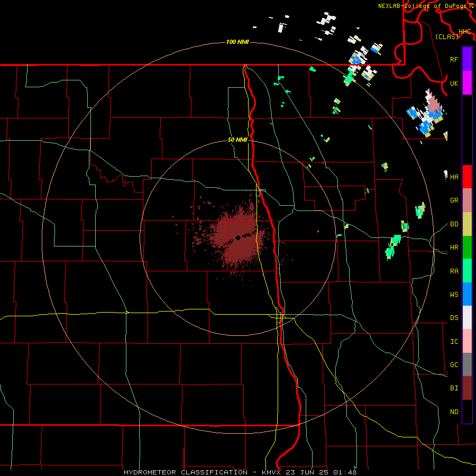Viewport: 476px width, 476px height.
Task: Select the GR dusty-pink legend swatch
Action: click(467, 200)
